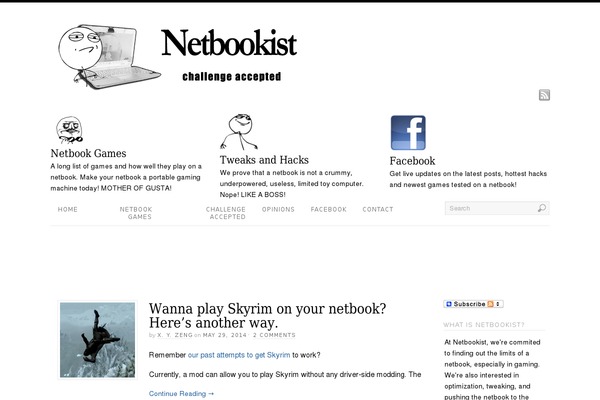Open the Contact menu item
This screenshot has height=400, width=600.
[378, 209]
